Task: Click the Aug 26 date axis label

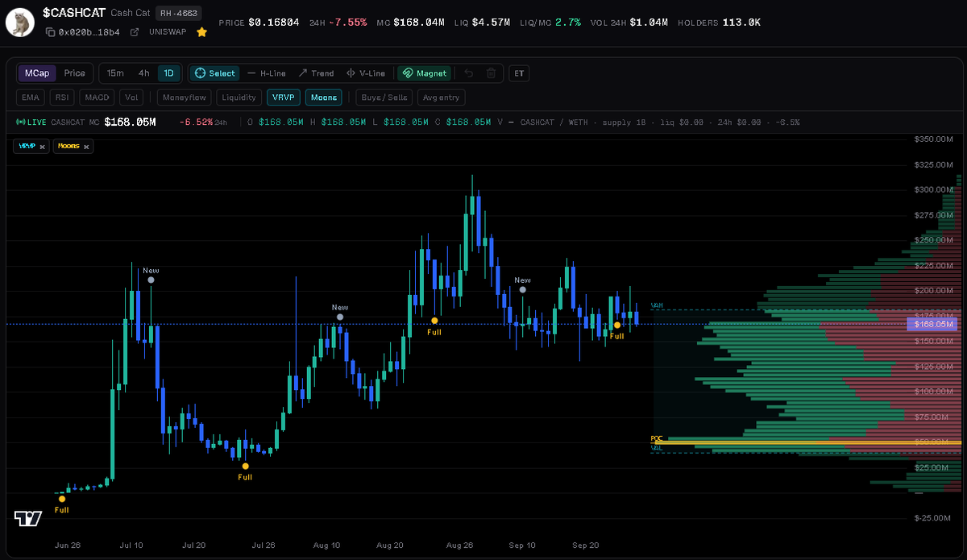Action: (x=459, y=545)
